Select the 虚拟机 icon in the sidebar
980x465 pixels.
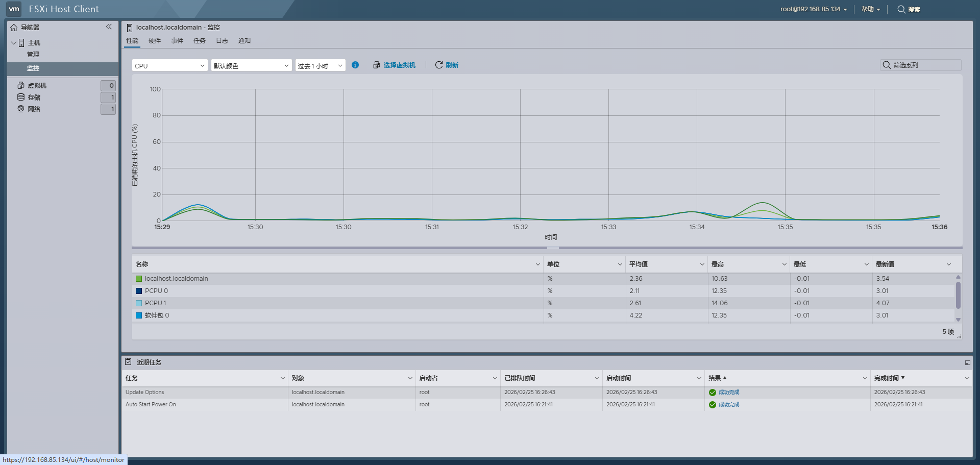click(x=21, y=85)
